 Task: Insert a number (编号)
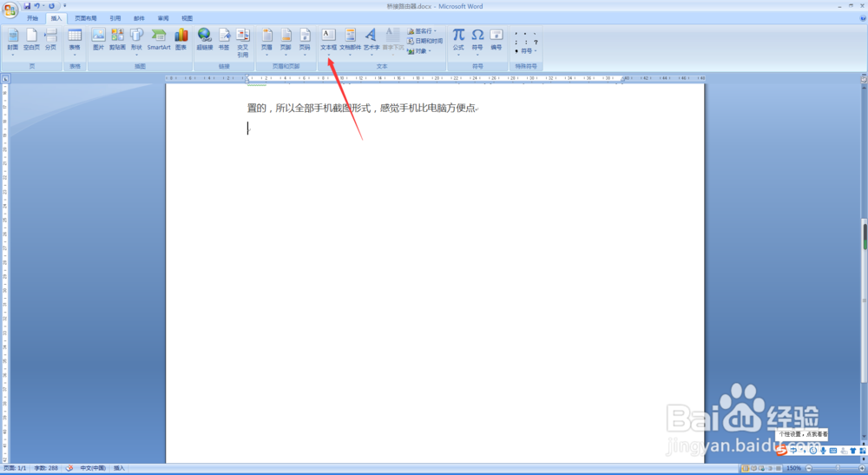click(x=496, y=40)
